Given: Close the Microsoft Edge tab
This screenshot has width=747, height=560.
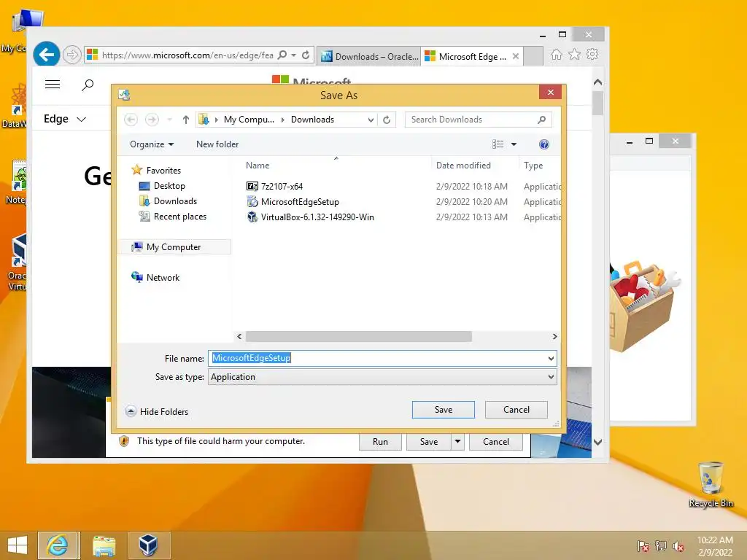Looking at the screenshot, I should coord(516,56).
